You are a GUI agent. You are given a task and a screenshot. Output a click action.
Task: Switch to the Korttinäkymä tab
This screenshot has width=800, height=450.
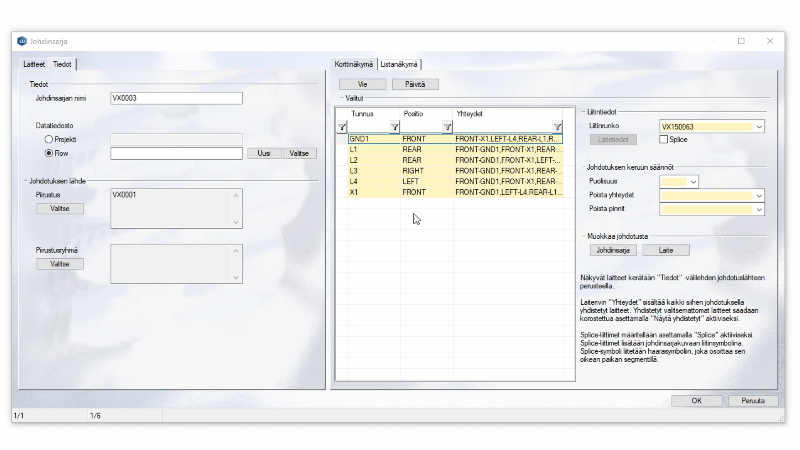click(x=354, y=64)
